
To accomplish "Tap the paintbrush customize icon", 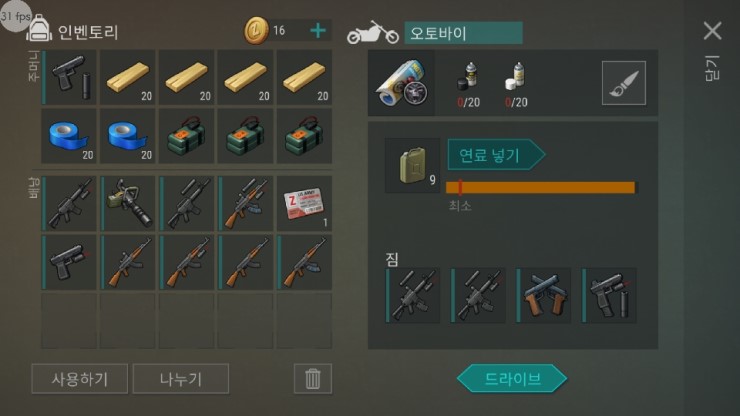I will pos(623,83).
